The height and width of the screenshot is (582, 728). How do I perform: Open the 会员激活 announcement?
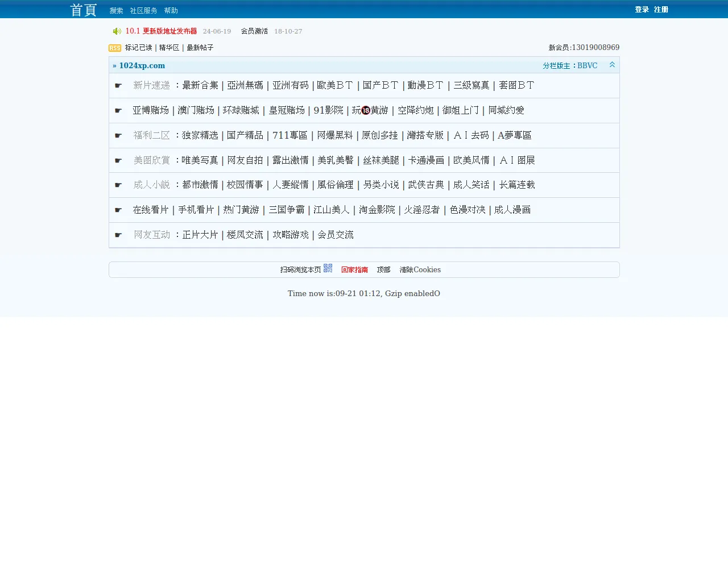(x=254, y=31)
